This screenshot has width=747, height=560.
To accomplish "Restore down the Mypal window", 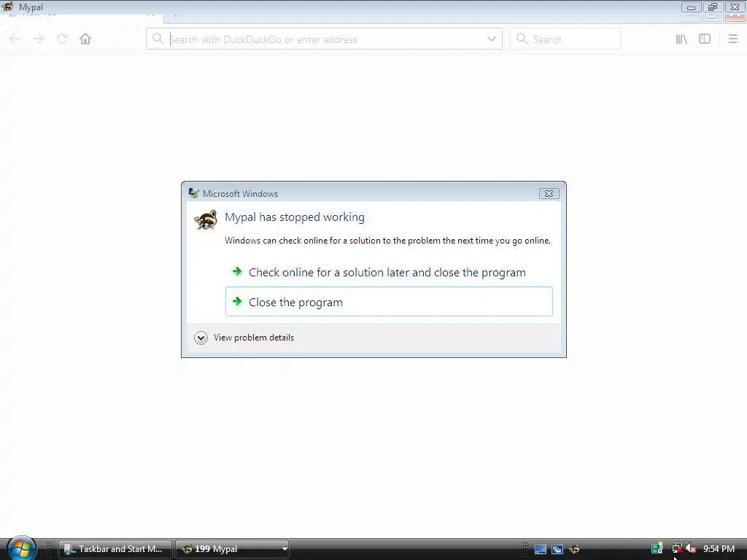I will pos(713,7).
